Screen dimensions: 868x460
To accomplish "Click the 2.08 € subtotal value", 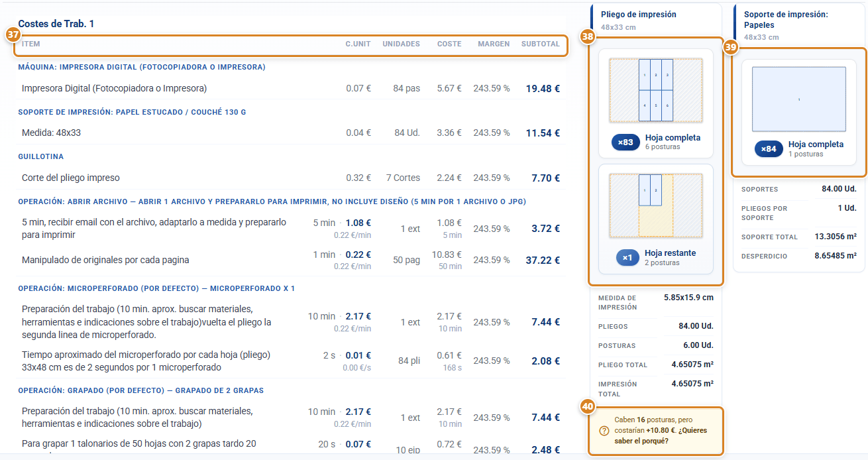I will point(545,361).
